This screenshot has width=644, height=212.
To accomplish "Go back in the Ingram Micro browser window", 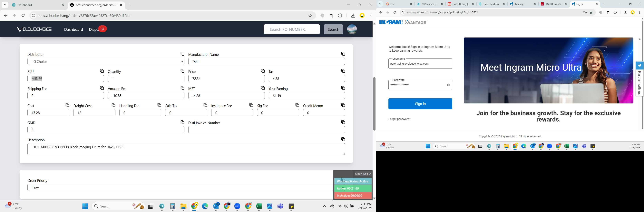I will [x=380, y=12].
